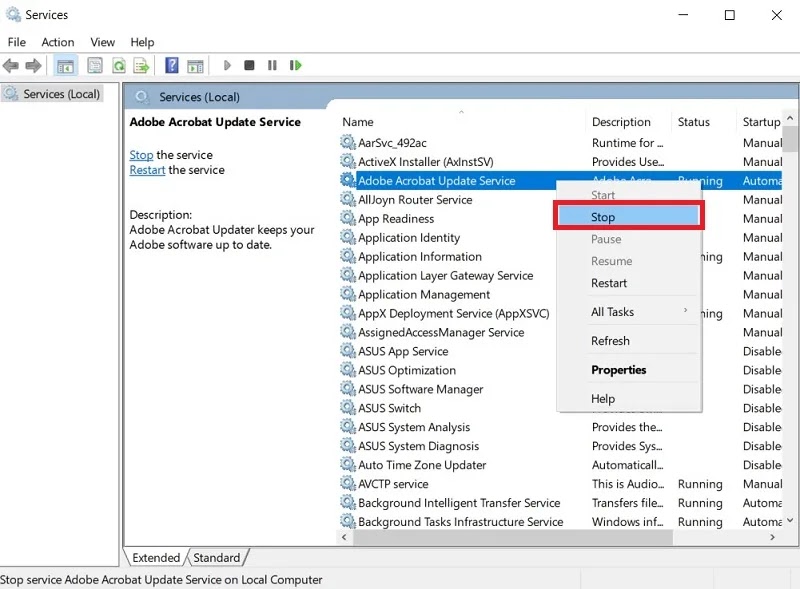The width and height of the screenshot is (800, 589).
Task: Click the Export List toolbar icon
Action: click(141, 65)
